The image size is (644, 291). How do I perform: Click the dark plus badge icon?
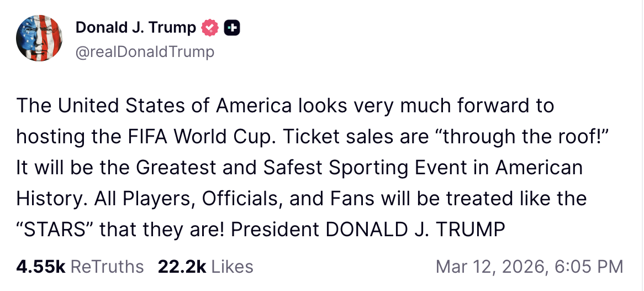click(x=232, y=27)
